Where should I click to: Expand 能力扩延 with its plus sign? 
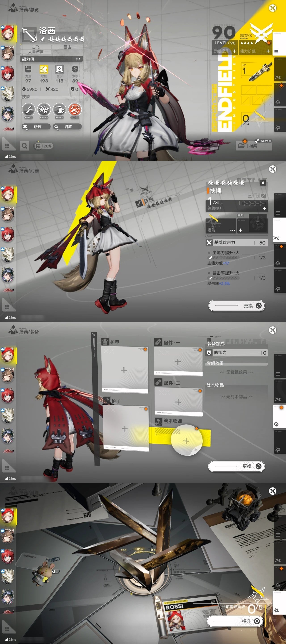(268, 51)
